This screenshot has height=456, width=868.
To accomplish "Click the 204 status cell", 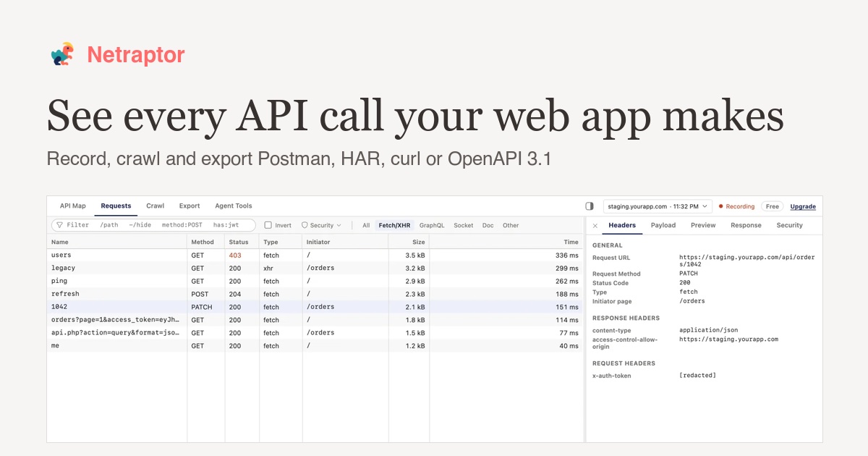I will click(235, 295).
